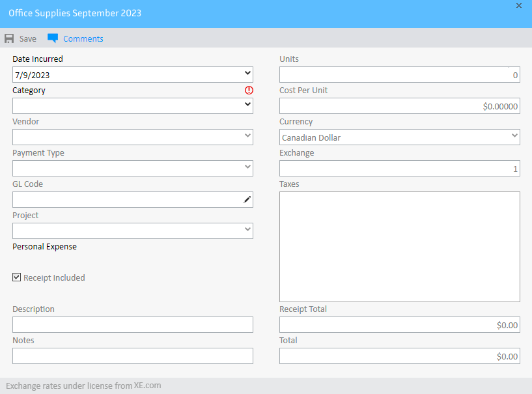Screen dimensions: 532x394
Task: Click the Save floppy disk icon
Action: 9,38
